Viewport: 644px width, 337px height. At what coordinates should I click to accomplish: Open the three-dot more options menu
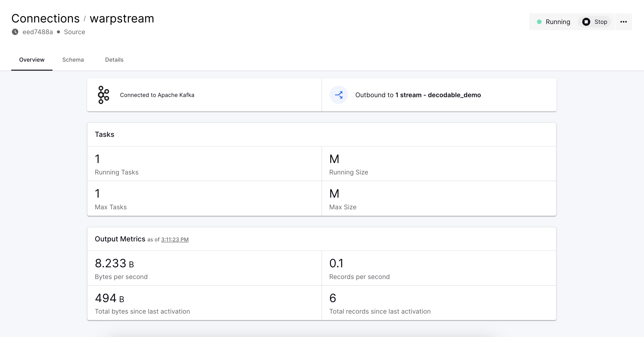(x=624, y=22)
